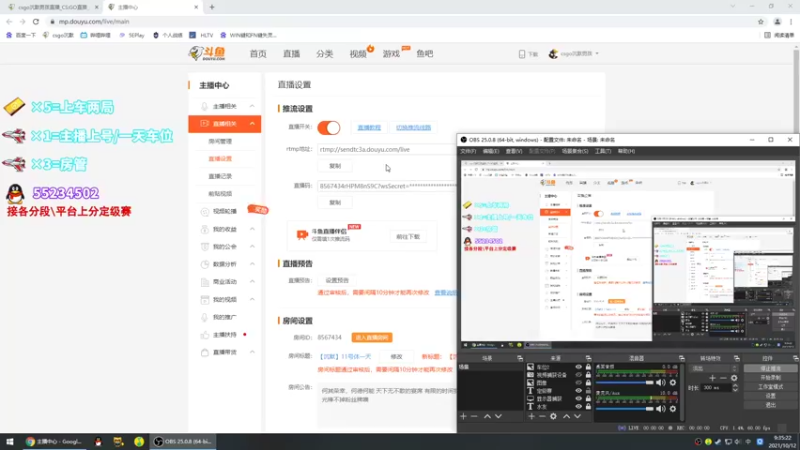Open the QQ penguin icon in taskbar
This screenshot has width=800, height=450.
pos(98,442)
